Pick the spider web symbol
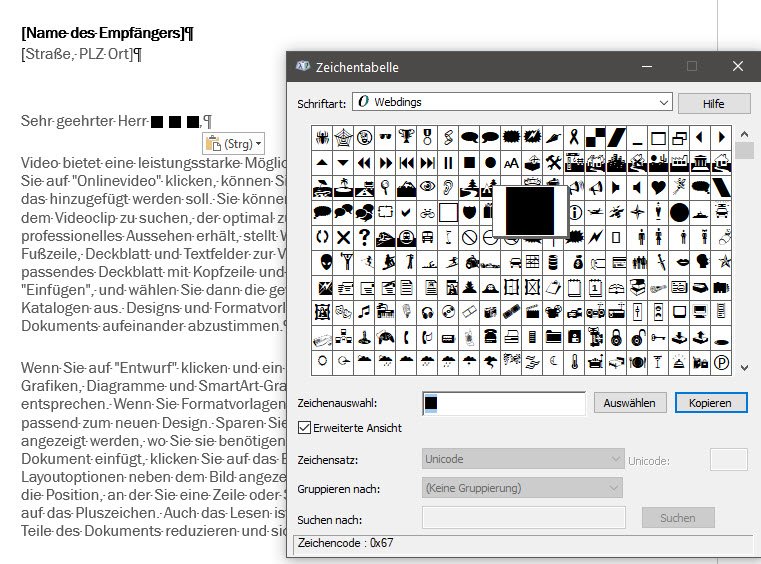761x564 pixels. (343, 138)
